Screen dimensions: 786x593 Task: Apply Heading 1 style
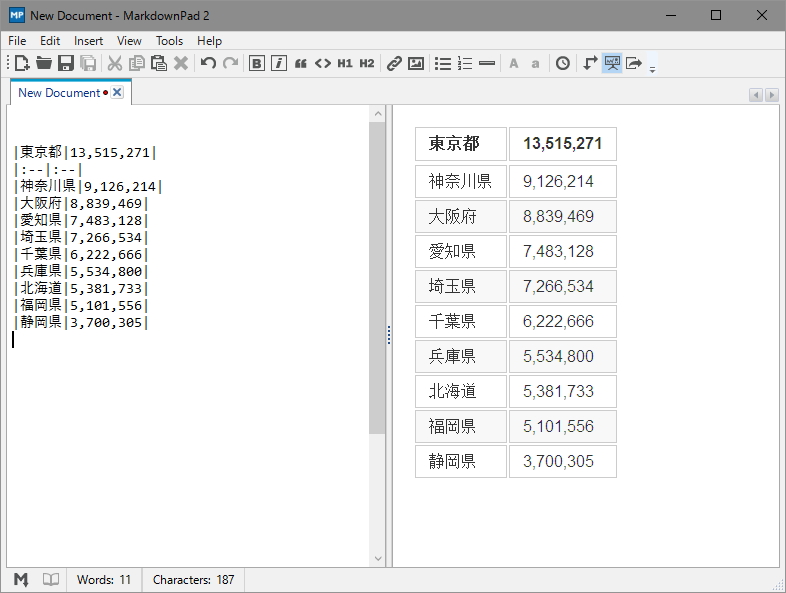tap(345, 63)
